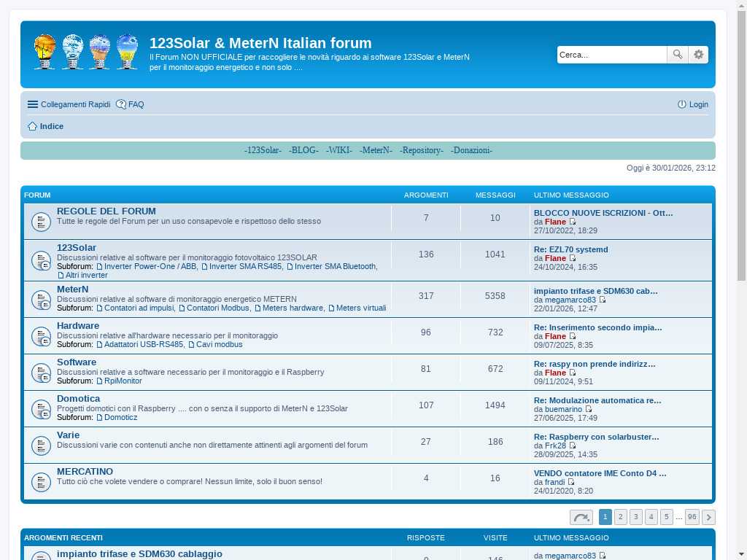Open the Login link

coord(692,104)
